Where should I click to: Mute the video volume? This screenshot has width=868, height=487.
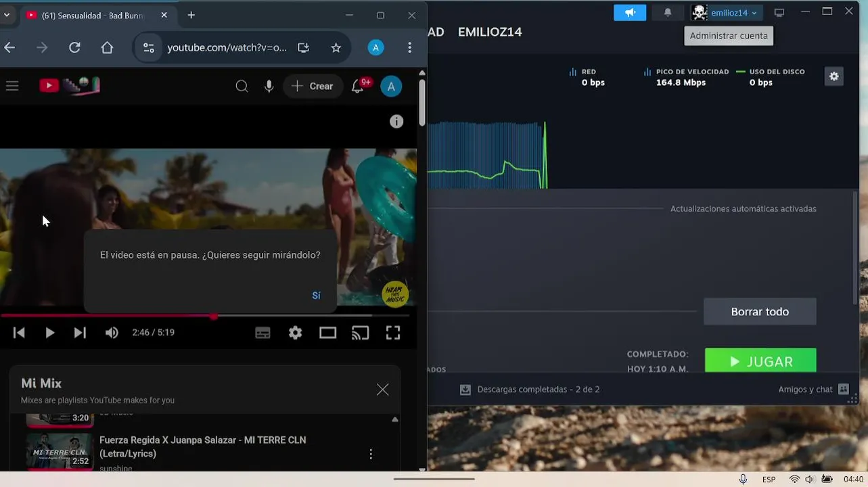click(112, 332)
